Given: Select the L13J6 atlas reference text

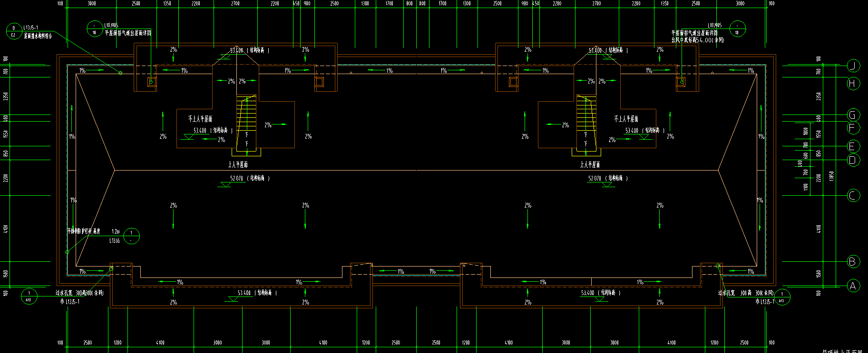Looking at the screenshot, I should click(115, 240).
